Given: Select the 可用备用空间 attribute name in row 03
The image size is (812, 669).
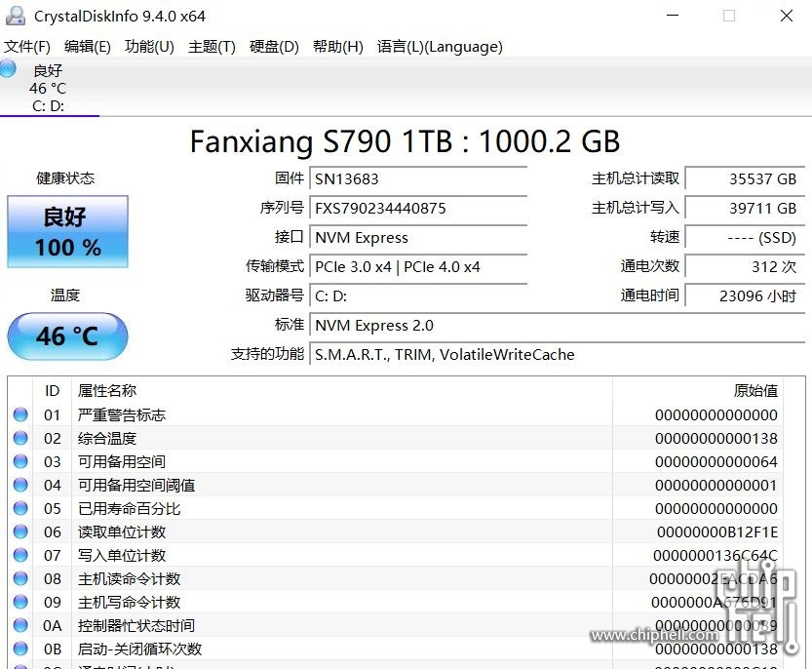Looking at the screenshot, I should tap(122, 461).
